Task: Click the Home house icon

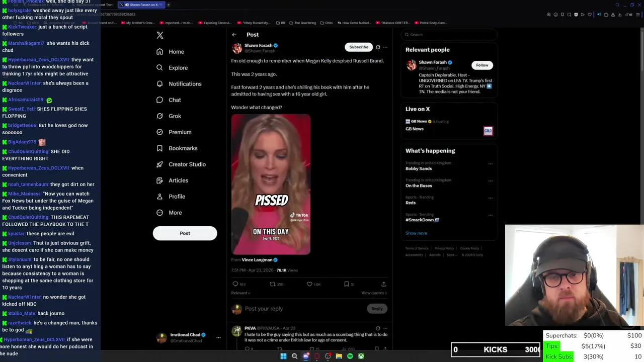Action: click(x=159, y=52)
